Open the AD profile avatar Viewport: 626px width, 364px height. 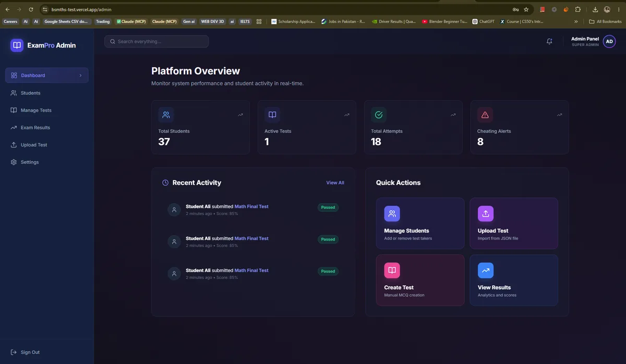pyautogui.click(x=609, y=42)
